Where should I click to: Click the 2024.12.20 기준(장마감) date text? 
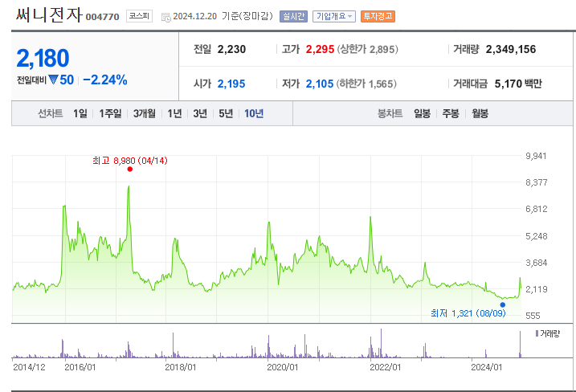[223, 16]
